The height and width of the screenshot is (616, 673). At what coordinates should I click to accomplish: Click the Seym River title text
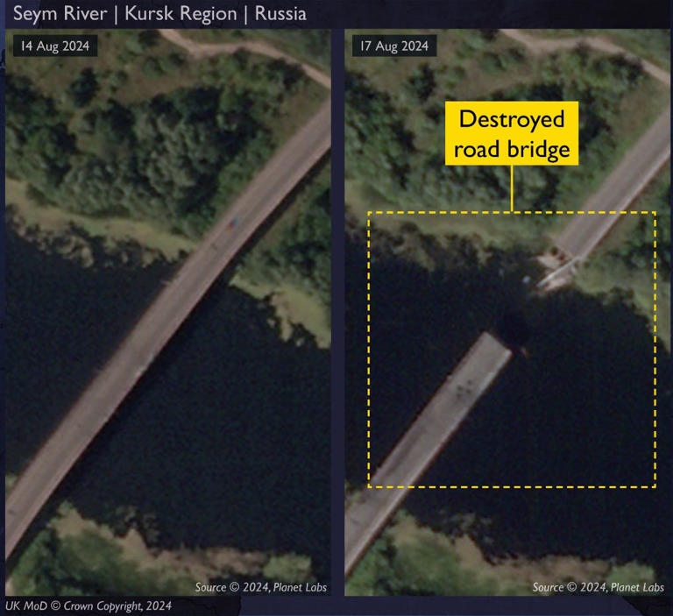[60, 14]
